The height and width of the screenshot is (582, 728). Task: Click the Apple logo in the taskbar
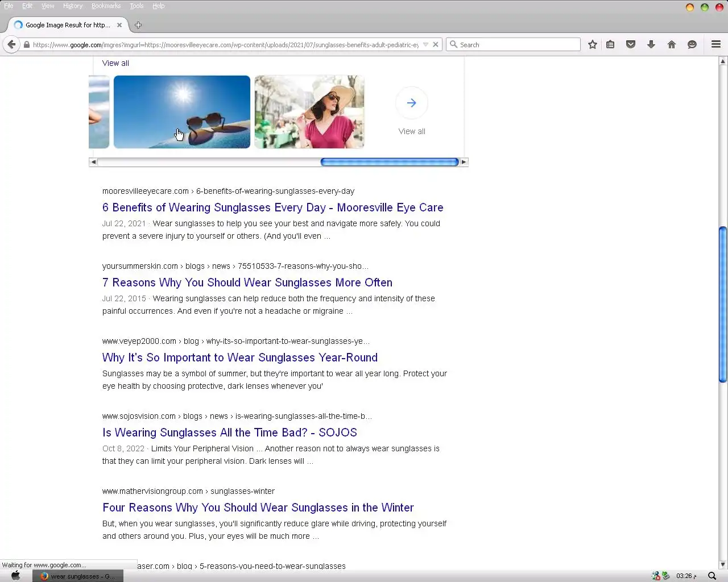tap(15, 576)
